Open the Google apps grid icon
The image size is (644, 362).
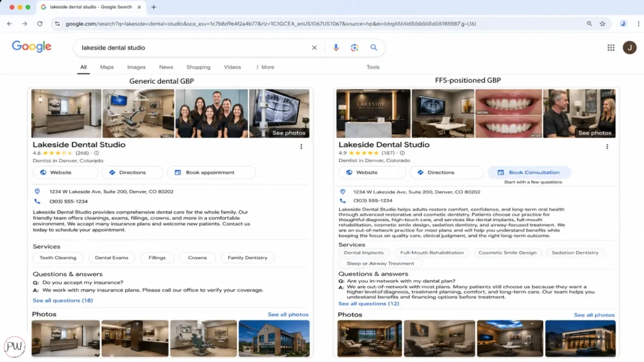click(611, 48)
